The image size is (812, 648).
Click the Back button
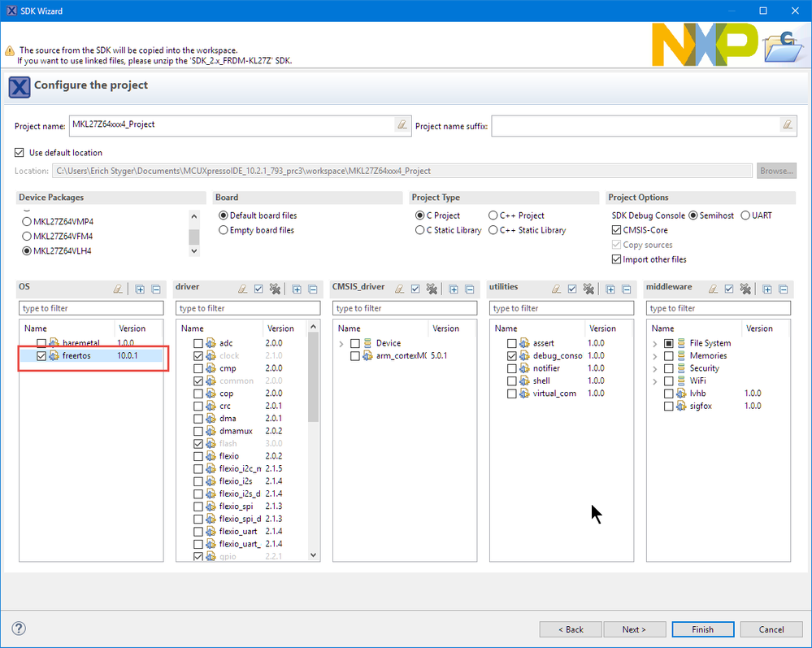click(x=571, y=629)
